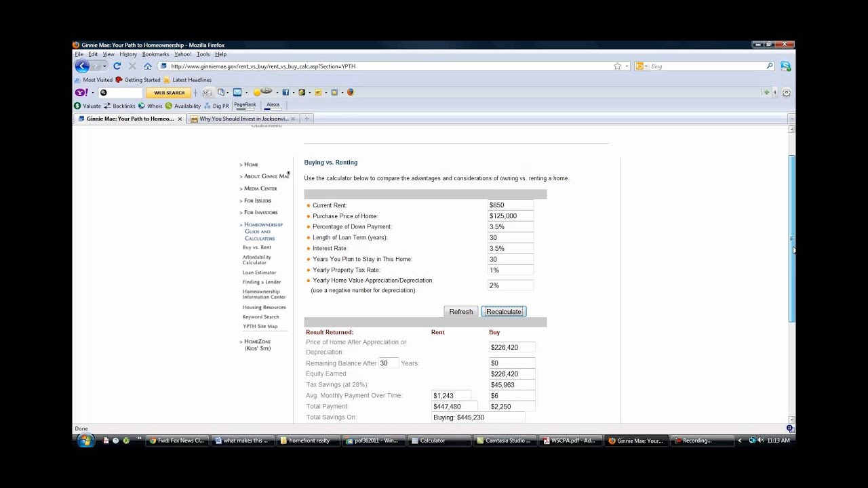Click the Facebook icon on Yahoo toolbar
The image size is (868, 488).
click(x=285, y=92)
